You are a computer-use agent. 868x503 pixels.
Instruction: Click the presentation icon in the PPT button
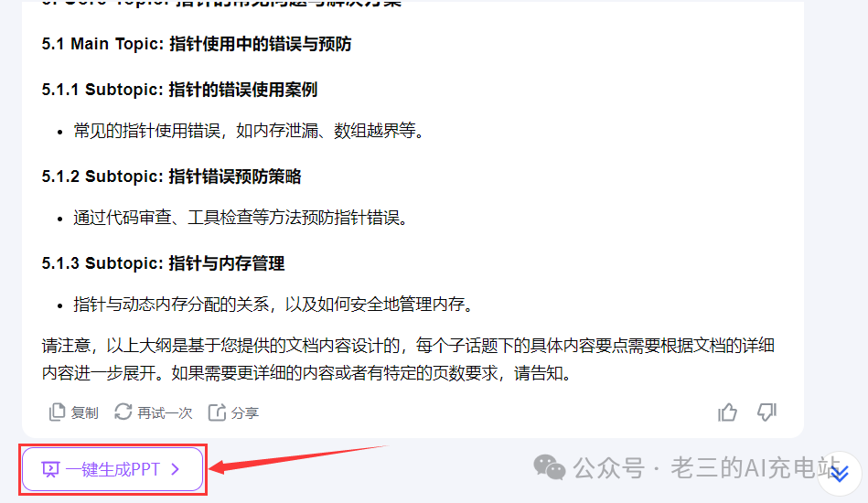(x=50, y=470)
